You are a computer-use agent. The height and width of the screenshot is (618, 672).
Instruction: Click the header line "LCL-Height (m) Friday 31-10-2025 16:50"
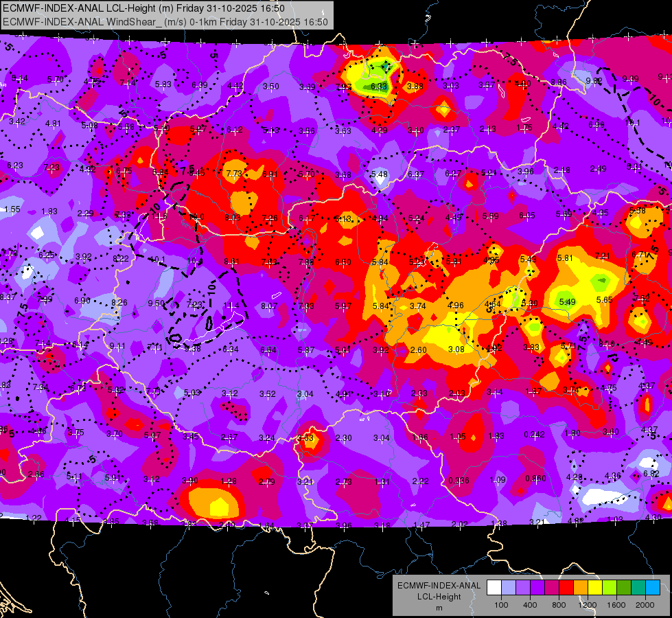click(x=196, y=8)
